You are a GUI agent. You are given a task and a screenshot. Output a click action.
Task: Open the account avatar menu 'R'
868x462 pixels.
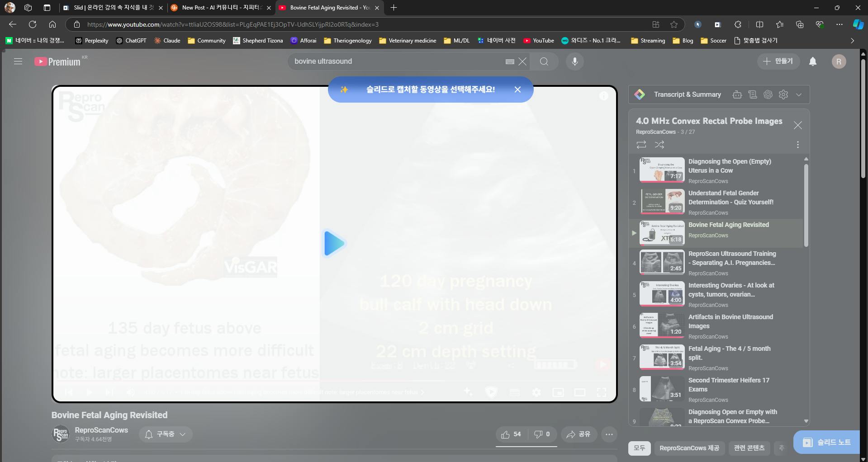tap(839, 61)
